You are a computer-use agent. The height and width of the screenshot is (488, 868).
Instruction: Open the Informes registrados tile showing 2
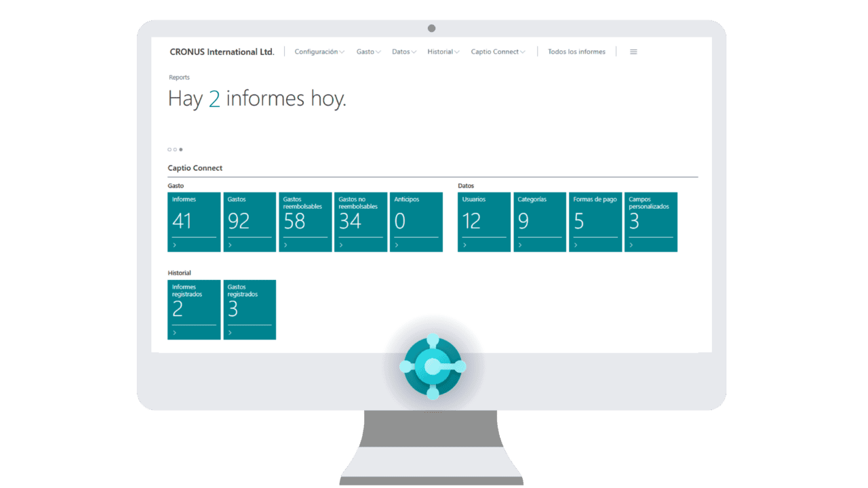[x=194, y=309]
